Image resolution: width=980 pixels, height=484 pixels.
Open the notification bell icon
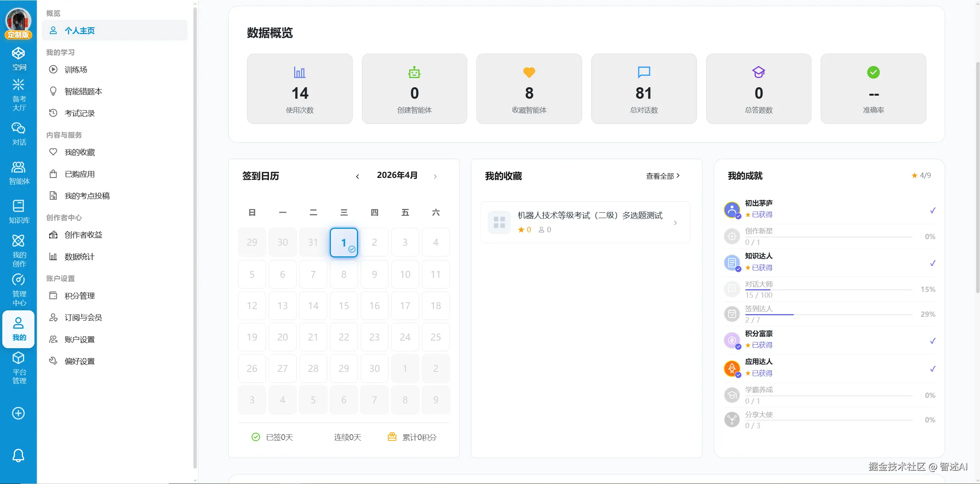[x=18, y=455]
